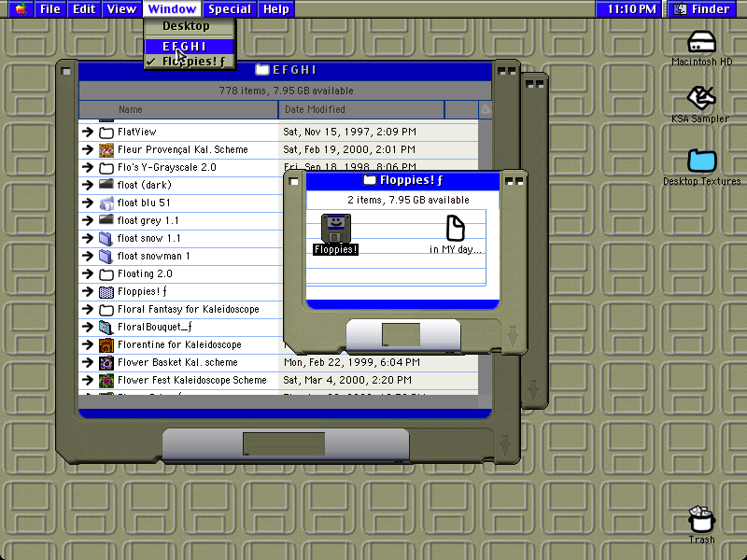Expand the float blu 51 row arrow

click(87, 203)
